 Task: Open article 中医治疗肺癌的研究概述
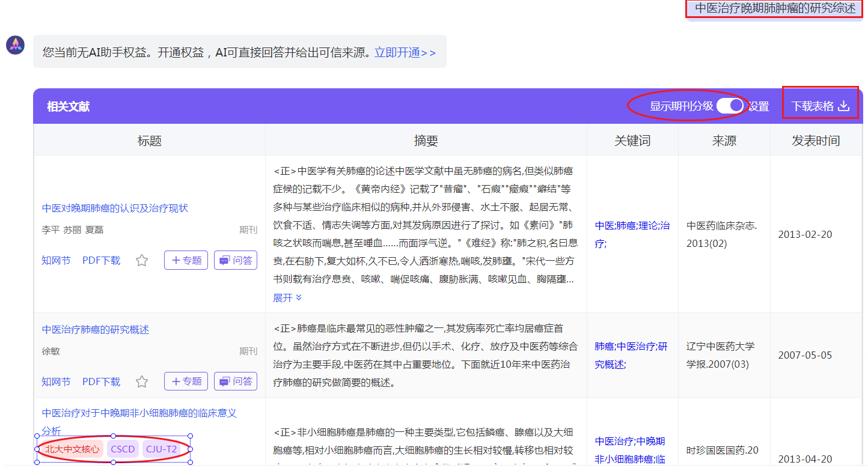96,330
